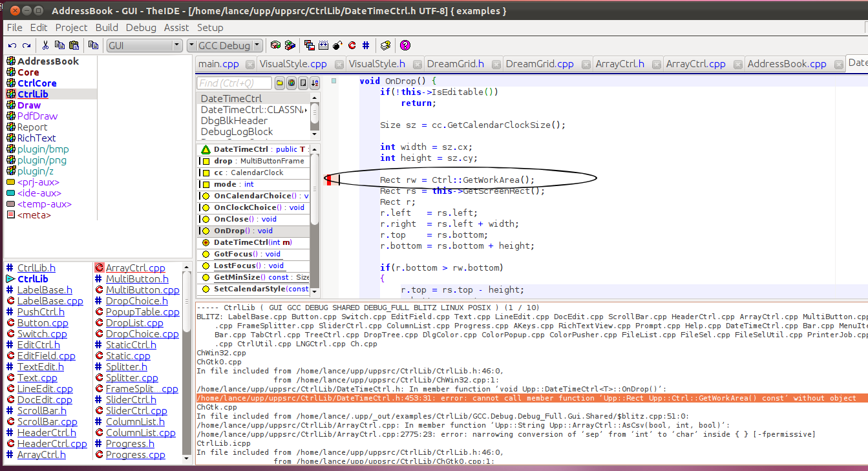Click the Undo arrow in the toolbar
Screen dimensions: 868x471
pos(12,45)
